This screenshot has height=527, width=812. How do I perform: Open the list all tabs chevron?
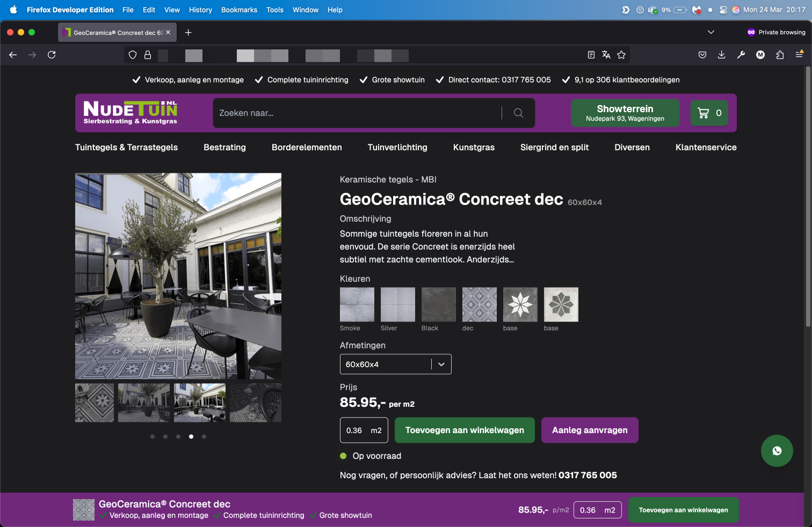point(711,32)
